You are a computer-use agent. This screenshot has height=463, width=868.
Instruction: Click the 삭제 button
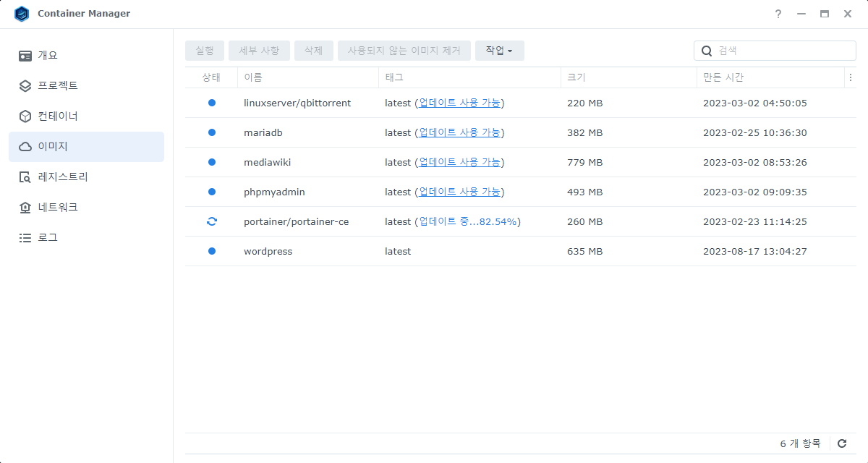click(x=314, y=51)
